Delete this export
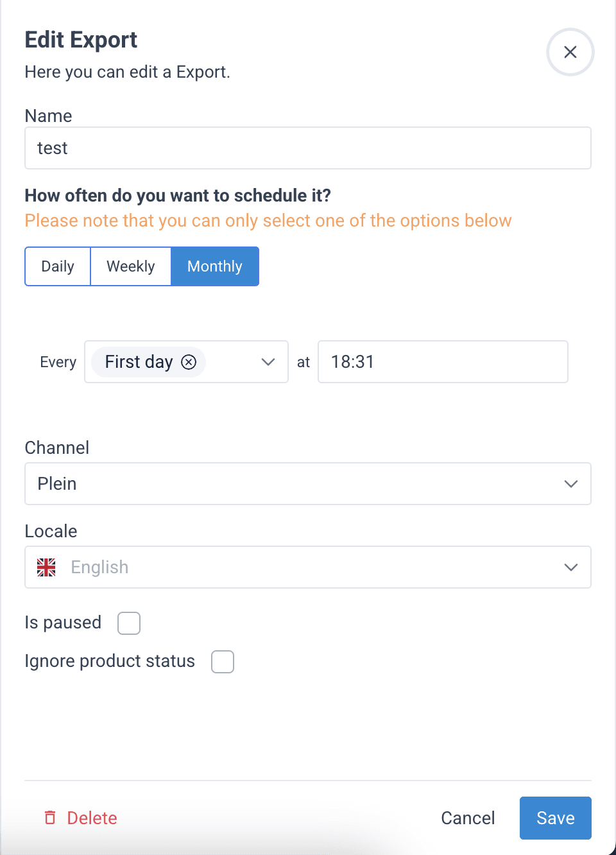 click(x=92, y=818)
